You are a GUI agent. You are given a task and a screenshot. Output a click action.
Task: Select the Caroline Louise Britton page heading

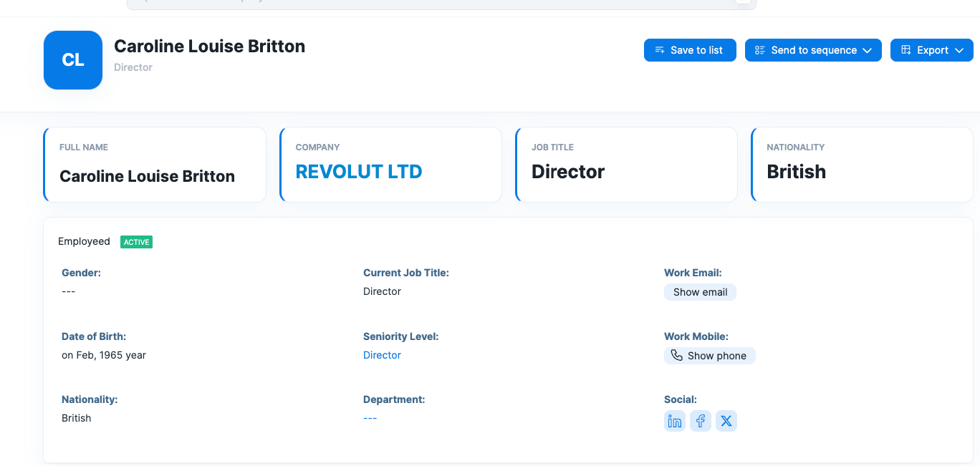tap(210, 46)
